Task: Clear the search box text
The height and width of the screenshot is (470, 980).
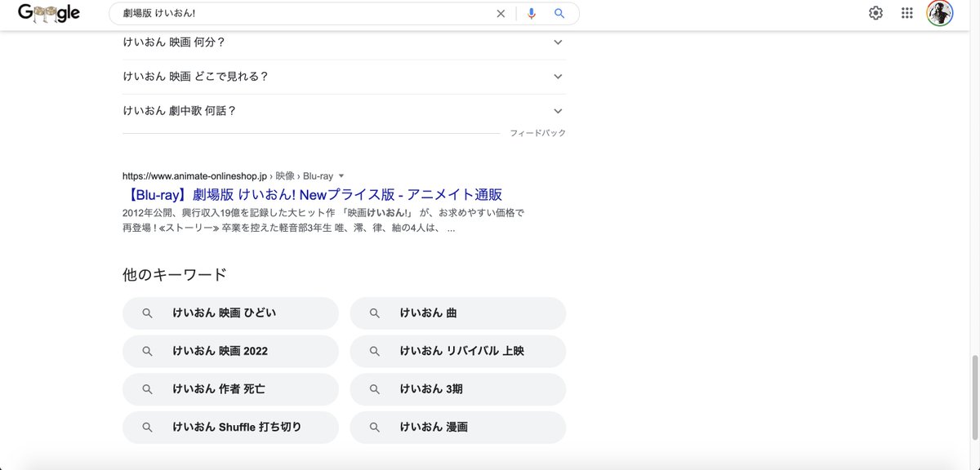Action: pyautogui.click(x=501, y=13)
